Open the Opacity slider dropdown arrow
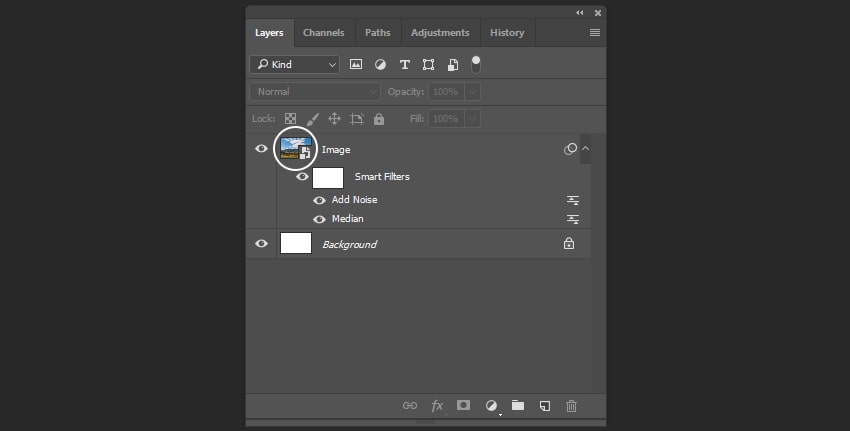Viewport: 850px width, 431px height. click(473, 92)
